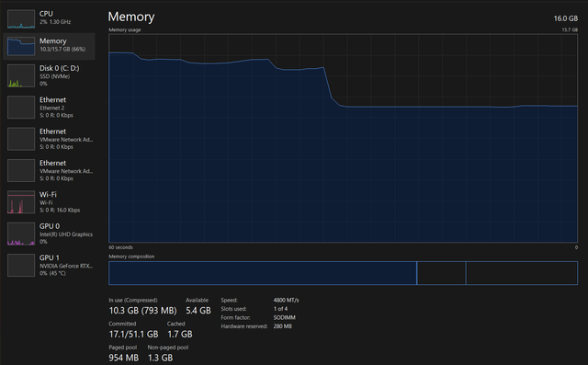Click the Committed label
Viewport: 588px width, 365px height.
point(122,324)
